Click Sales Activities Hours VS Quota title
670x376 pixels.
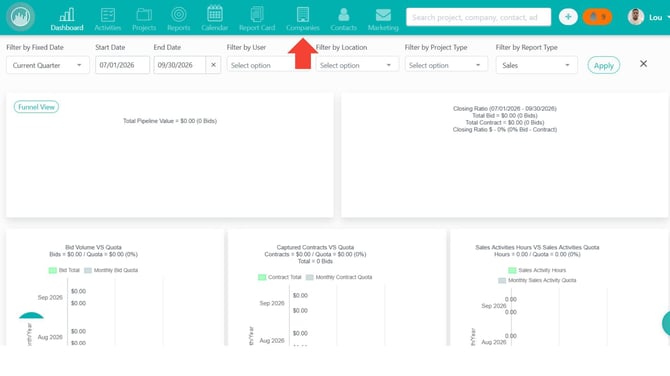(537, 247)
